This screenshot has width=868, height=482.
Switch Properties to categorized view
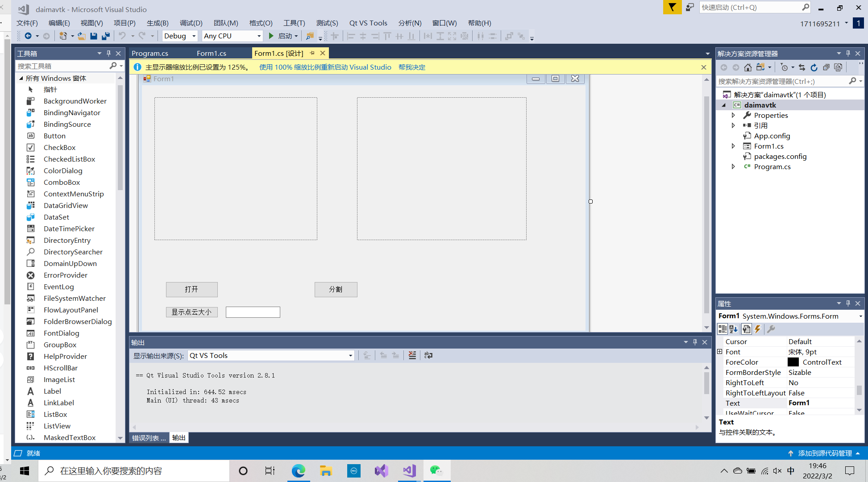point(722,329)
